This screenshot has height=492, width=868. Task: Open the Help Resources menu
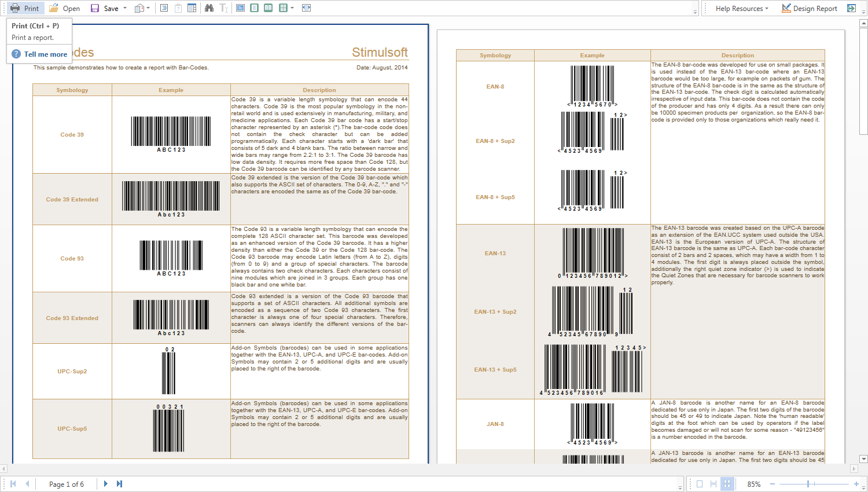coord(741,8)
